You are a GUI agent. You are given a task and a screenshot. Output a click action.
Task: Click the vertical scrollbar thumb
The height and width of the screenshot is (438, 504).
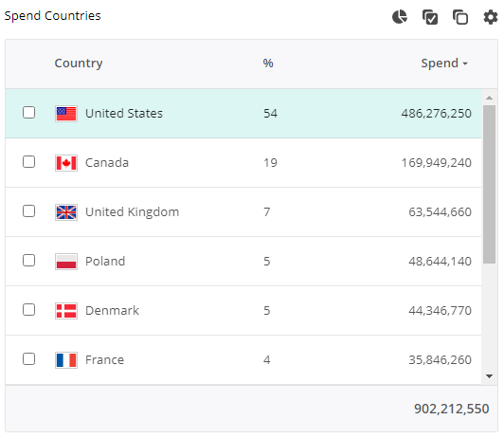click(x=489, y=185)
